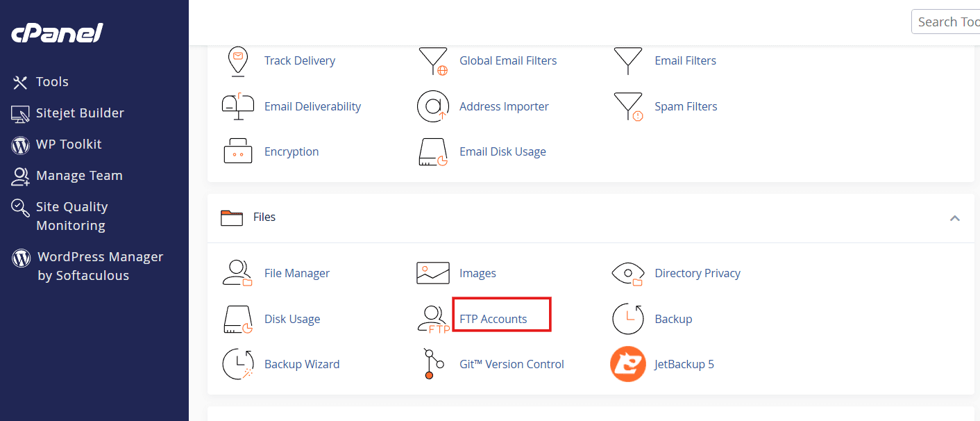Viewport: 980px width, 421px height.
Task: Click the Disk Usage drive icon
Action: [237, 318]
